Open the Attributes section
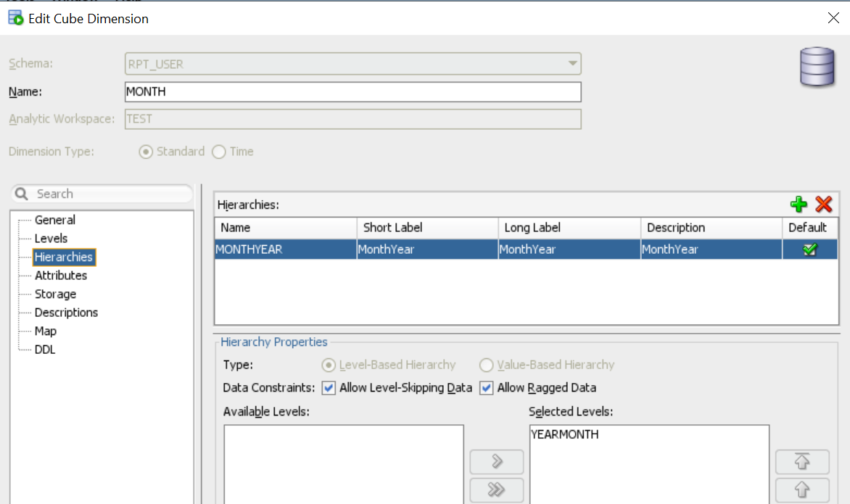Screen dimensions: 850x504 [61, 276]
